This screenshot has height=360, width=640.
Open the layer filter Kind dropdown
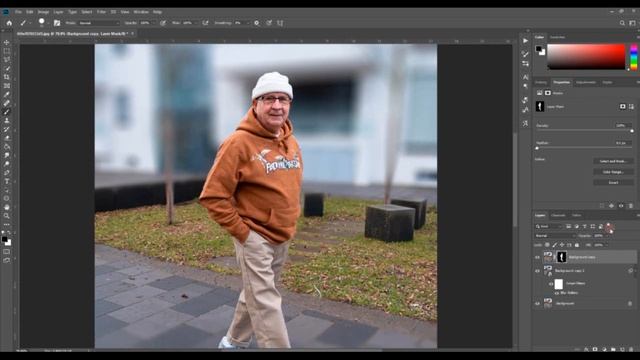point(549,227)
